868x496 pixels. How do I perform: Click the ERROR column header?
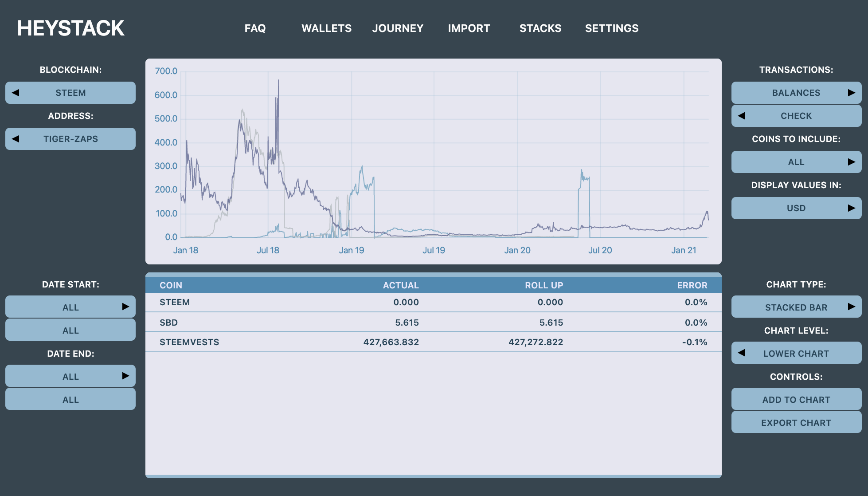click(692, 285)
